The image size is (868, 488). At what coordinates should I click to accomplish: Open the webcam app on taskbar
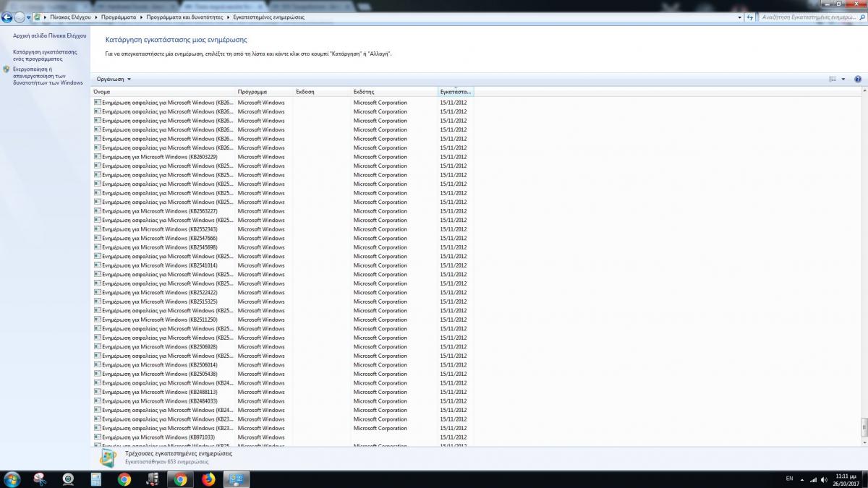(68, 479)
